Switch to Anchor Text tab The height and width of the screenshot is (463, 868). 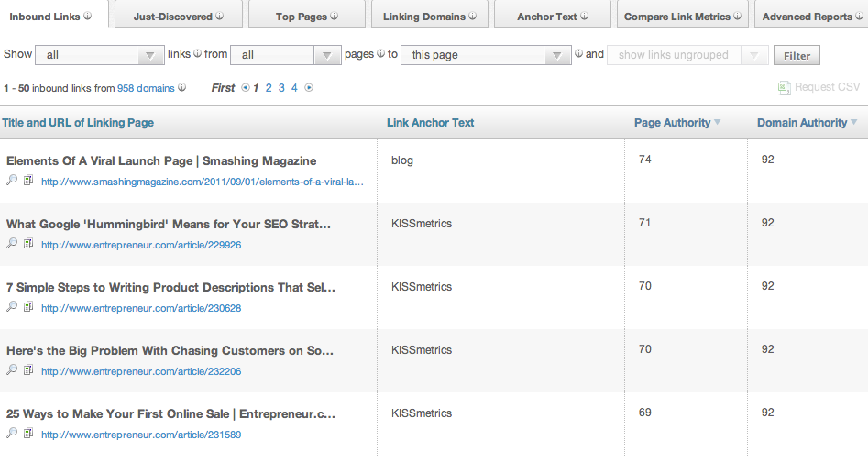tap(553, 15)
